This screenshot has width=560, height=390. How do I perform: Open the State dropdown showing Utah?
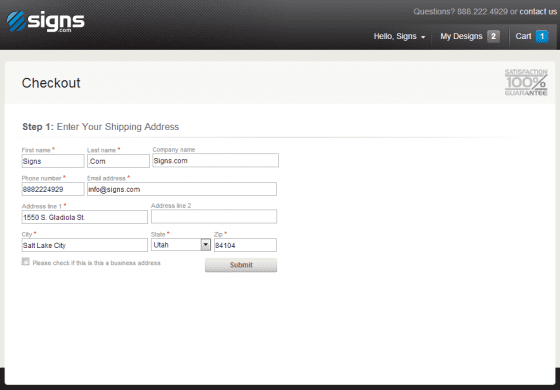(x=181, y=245)
